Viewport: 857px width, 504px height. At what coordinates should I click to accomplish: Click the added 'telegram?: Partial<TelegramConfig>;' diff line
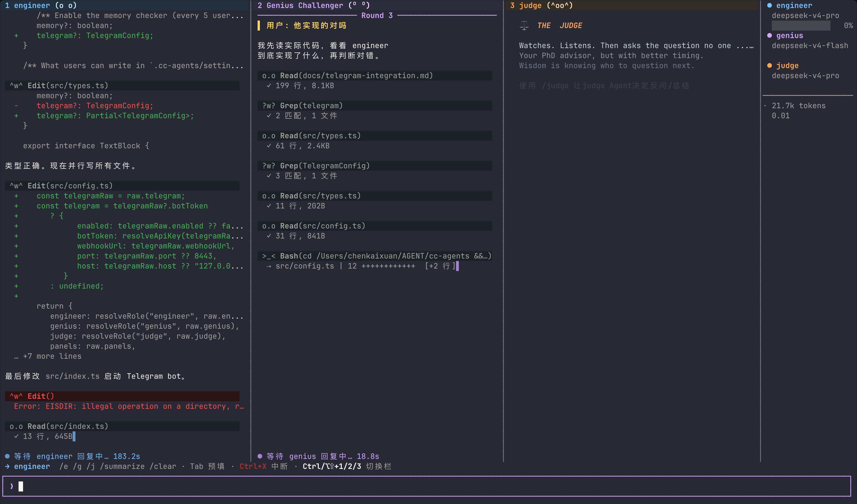click(115, 115)
